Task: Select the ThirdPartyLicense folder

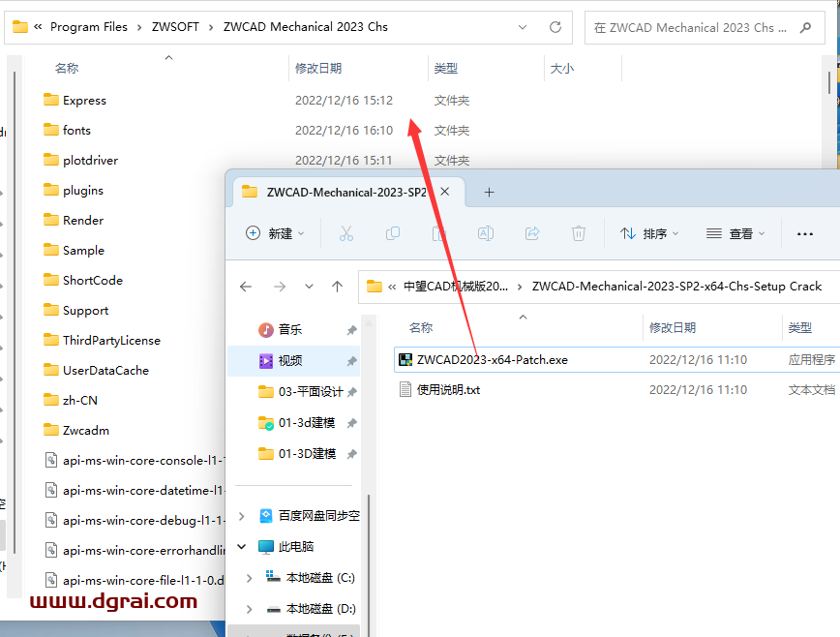Action: click(111, 340)
